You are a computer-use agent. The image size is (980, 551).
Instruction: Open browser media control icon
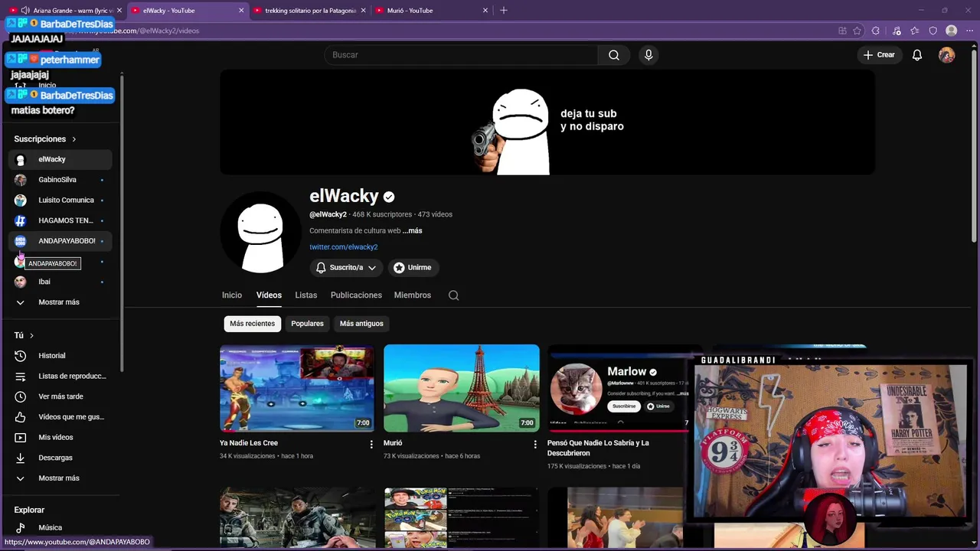[897, 31]
